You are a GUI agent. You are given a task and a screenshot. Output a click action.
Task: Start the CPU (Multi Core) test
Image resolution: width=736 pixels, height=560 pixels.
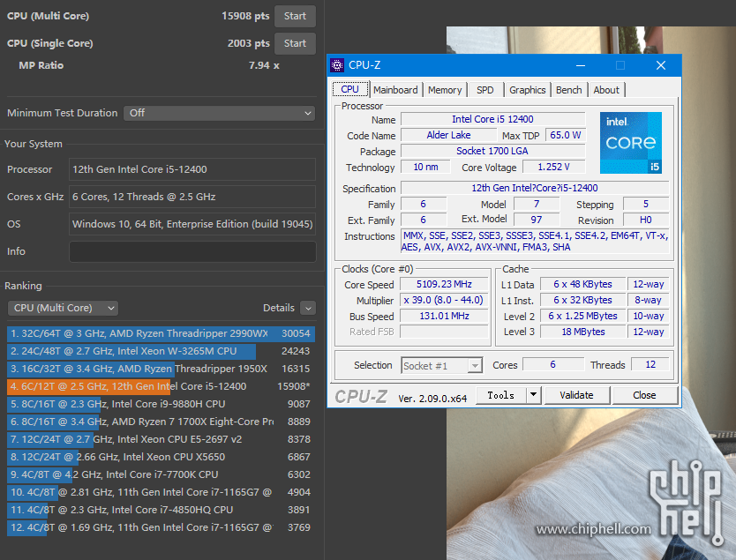[x=295, y=16]
